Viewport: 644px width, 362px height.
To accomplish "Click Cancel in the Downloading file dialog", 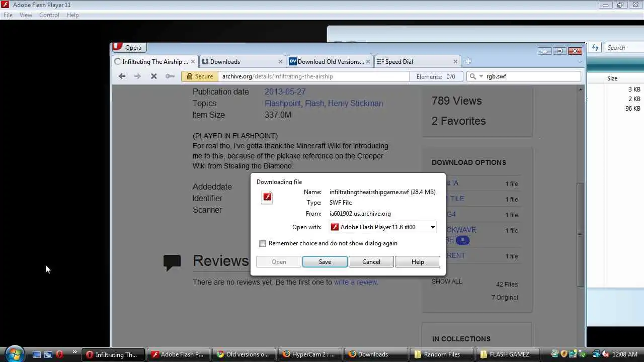I will (x=371, y=262).
